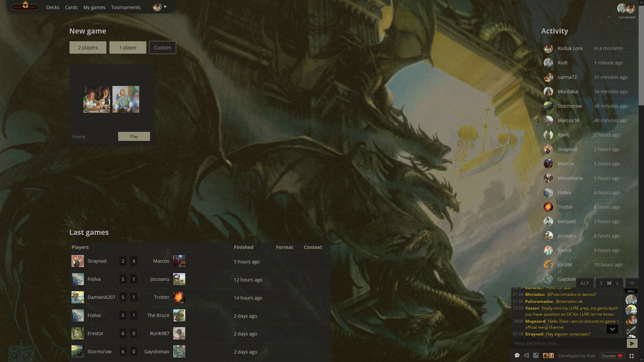Sort Last games by Finished column
This screenshot has width=644, height=362.
coord(244,247)
